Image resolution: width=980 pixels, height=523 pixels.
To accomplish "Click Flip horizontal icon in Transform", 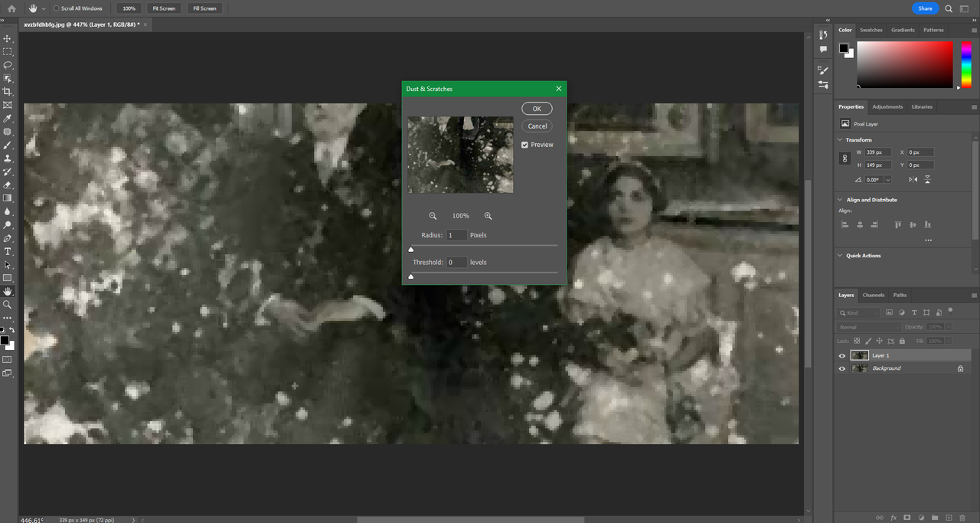I will 913,179.
